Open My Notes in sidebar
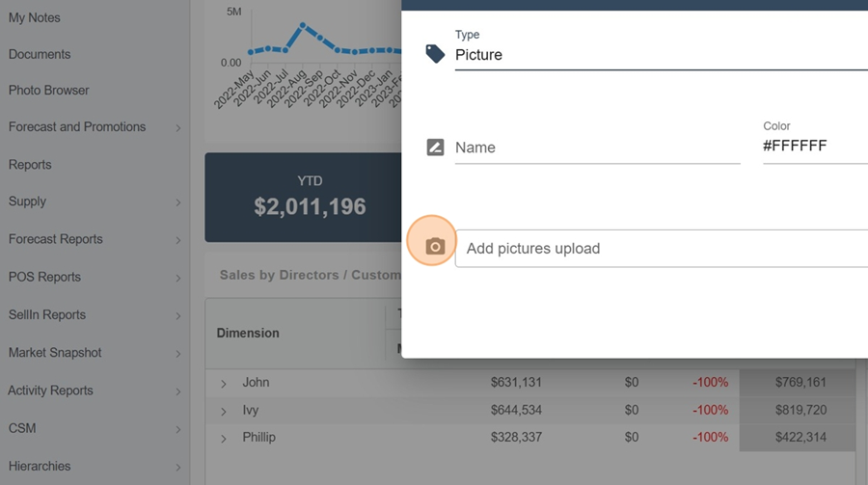The height and width of the screenshot is (485, 868). (x=35, y=17)
